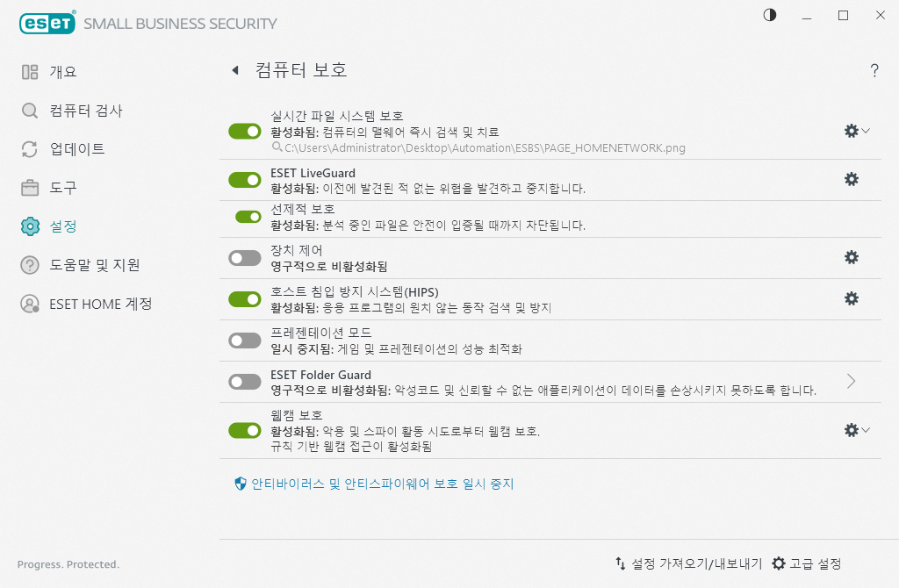Click the theme contrast icon in titlebar
The height and width of the screenshot is (588, 899).
(770, 15)
